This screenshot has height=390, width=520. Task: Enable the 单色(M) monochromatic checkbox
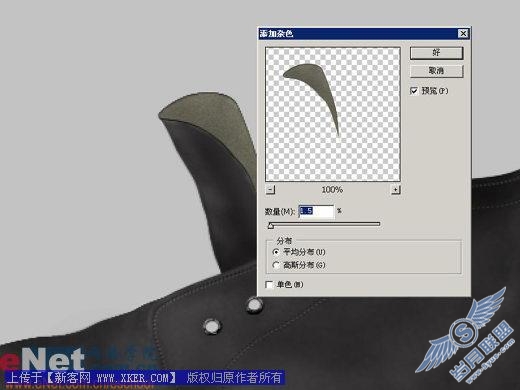point(269,285)
